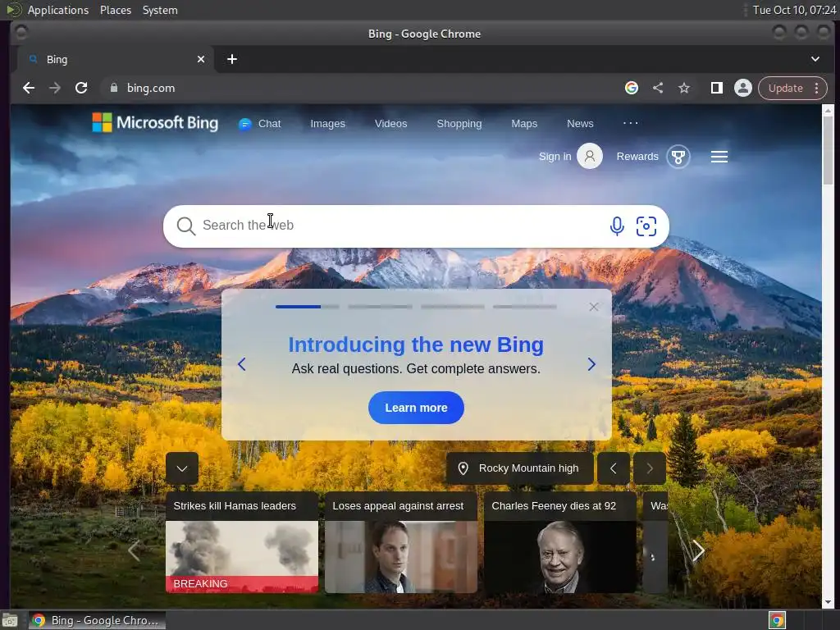
Task: Open the Bing hamburger settings menu
Action: click(x=719, y=157)
